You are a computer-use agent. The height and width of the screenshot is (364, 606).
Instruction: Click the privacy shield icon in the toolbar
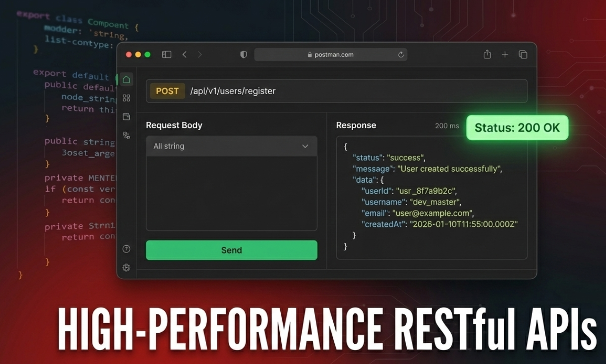[x=243, y=54]
